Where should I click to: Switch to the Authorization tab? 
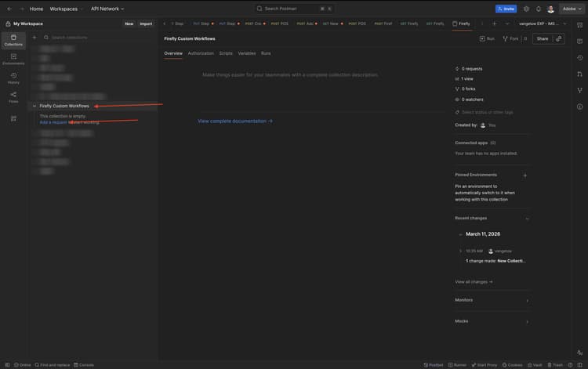point(201,53)
